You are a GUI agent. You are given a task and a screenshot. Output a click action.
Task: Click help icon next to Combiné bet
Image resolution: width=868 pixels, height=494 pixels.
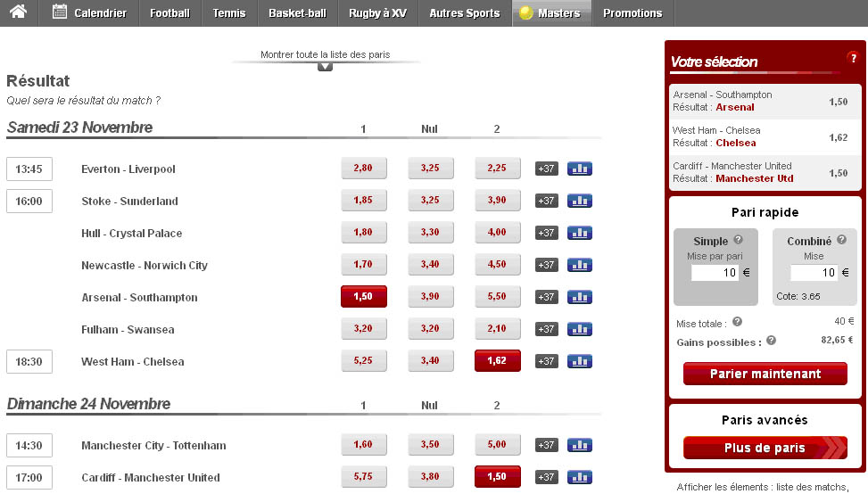click(x=840, y=241)
